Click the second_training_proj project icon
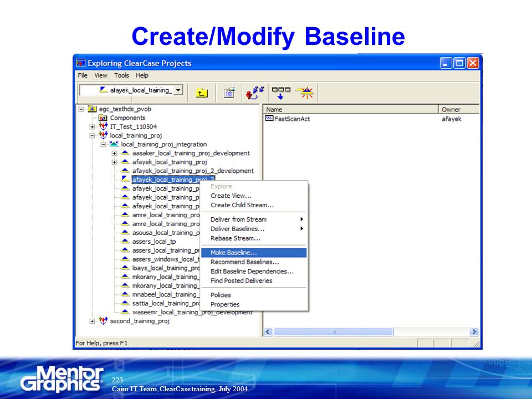Image resolution: width=532 pixels, height=399 pixels. pyautogui.click(x=103, y=321)
